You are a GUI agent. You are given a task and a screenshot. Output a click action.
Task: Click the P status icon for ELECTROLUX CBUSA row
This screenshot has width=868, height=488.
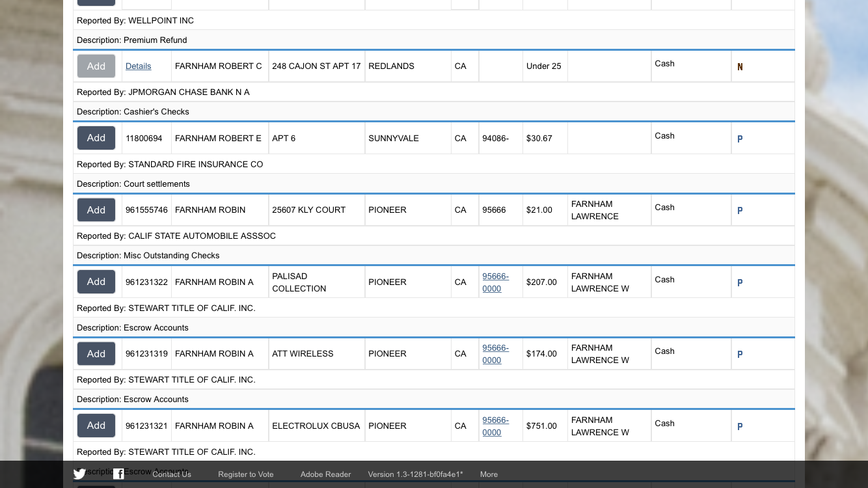pyautogui.click(x=740, y=427)
